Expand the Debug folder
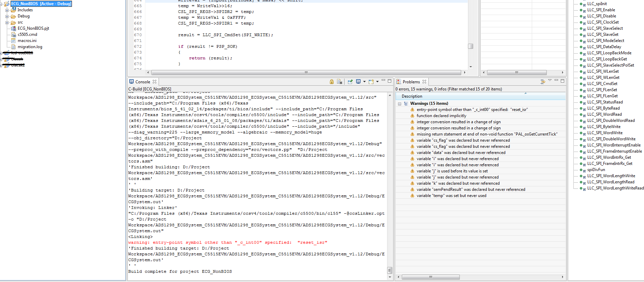 coord(7,16)
